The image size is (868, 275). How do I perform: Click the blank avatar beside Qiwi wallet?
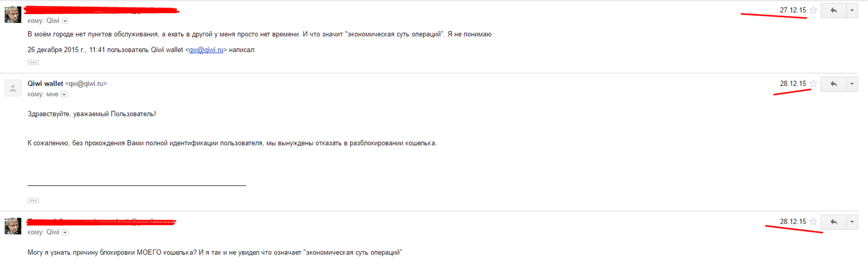click(x=13, y=88)
